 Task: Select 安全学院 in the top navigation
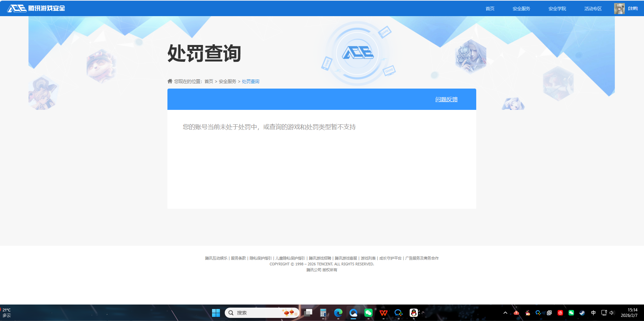click(557, 8)
